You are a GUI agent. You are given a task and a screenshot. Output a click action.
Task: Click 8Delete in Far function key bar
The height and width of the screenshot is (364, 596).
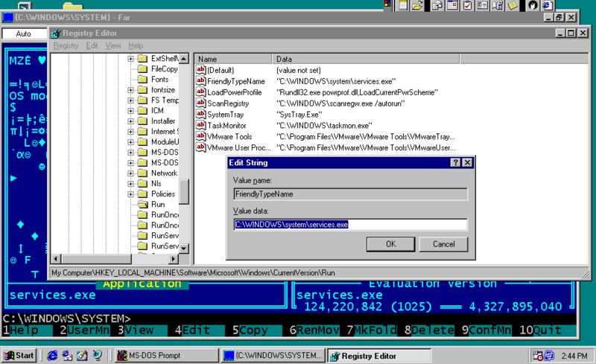(x=429, y=331)
